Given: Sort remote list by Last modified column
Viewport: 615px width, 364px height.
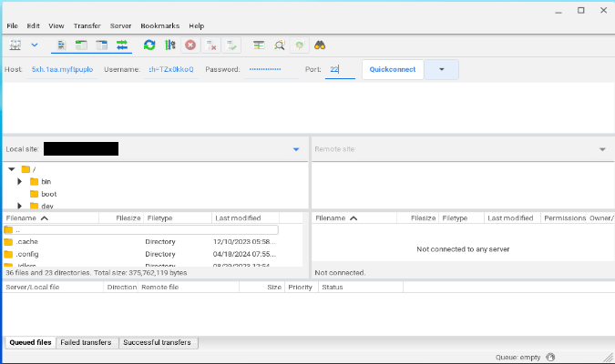Looking at the screenshot, I should pos(513,218).
